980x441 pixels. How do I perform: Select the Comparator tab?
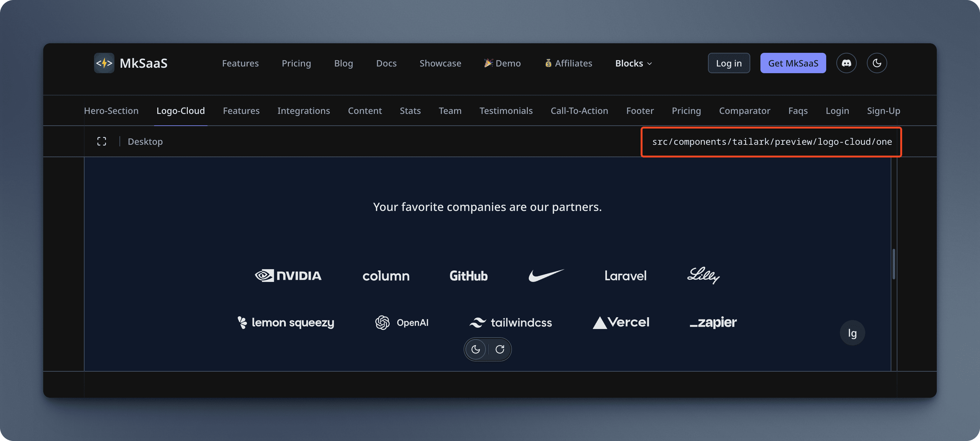click(x=744, y=111)
